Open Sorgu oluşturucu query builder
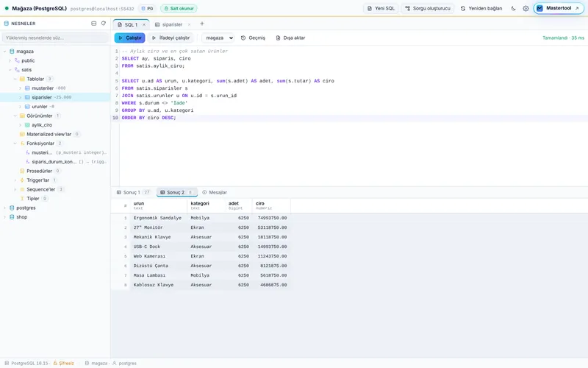This screenshot has width=588, height=368. coord(428,8)
